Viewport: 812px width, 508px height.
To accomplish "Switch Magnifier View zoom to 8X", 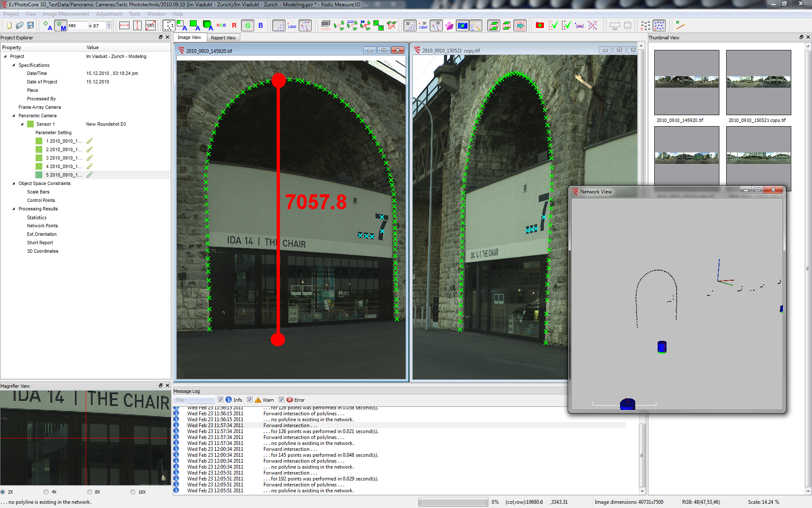I will point(90,492).
